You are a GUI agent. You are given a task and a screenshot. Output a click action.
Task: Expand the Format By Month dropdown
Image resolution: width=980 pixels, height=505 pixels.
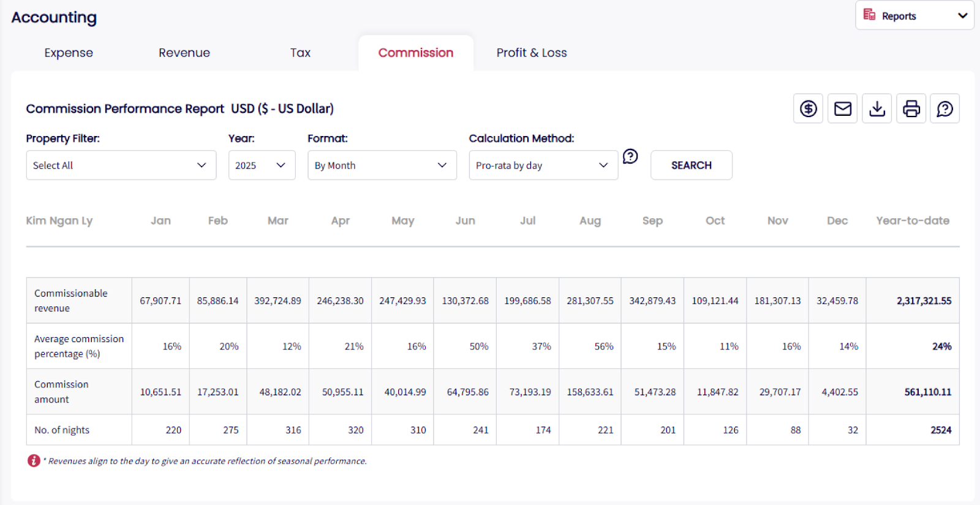click(x=382, y=165)
